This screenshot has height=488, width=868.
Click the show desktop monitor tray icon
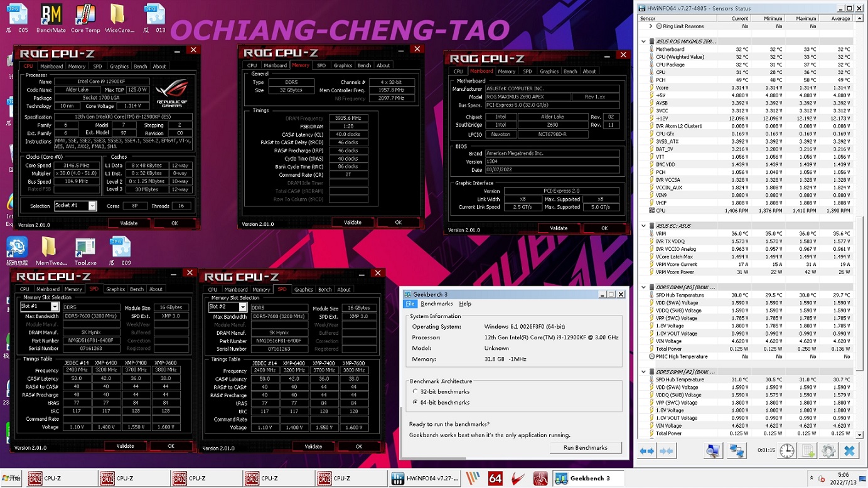[864, 479]
